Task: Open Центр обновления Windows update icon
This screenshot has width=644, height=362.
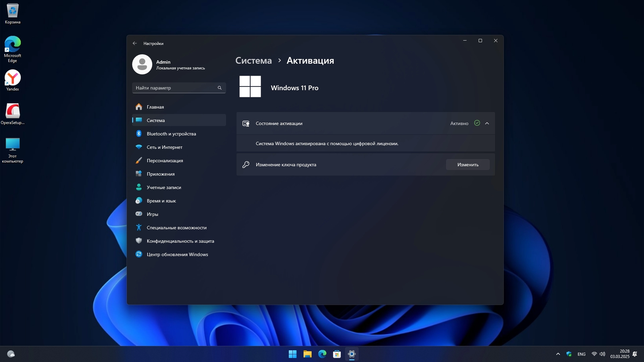Action: click(x=139, y=254)
